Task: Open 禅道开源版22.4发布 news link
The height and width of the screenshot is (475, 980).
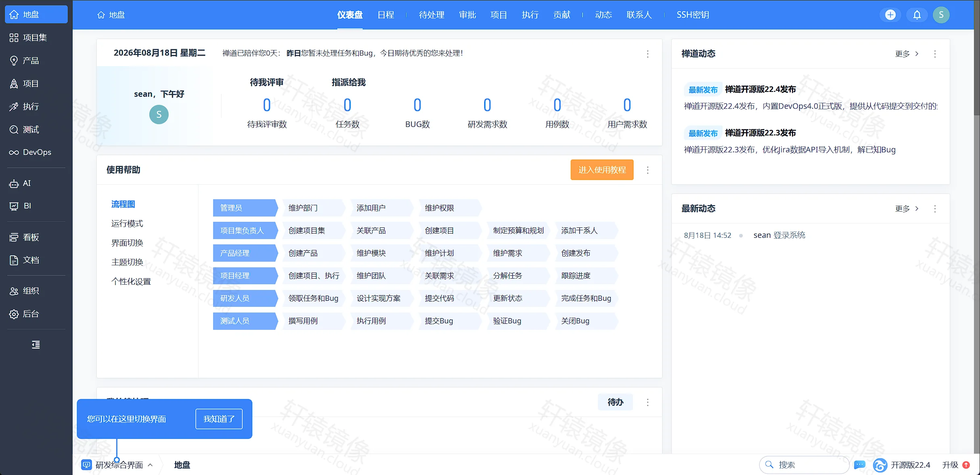Action: (x=760, y=89)
